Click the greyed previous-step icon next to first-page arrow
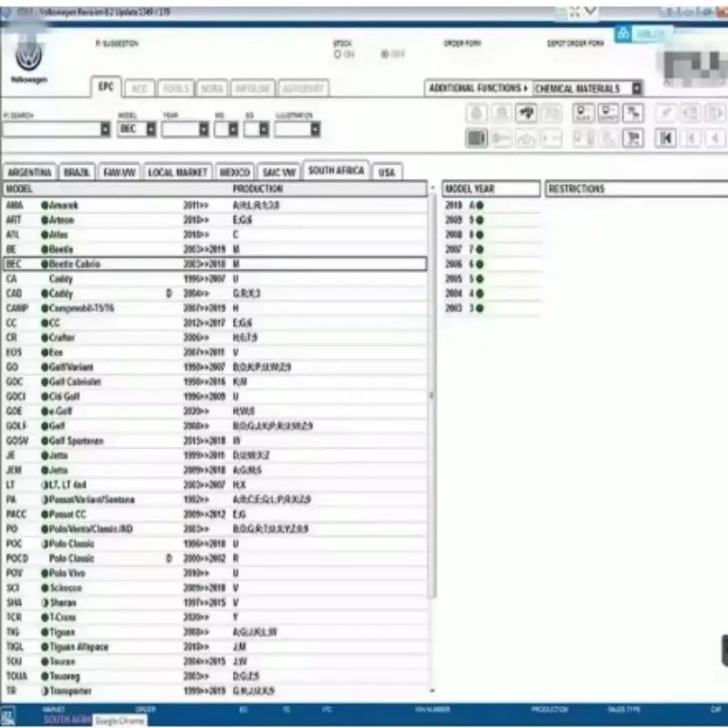728x728 pixels. click(691, 138)
